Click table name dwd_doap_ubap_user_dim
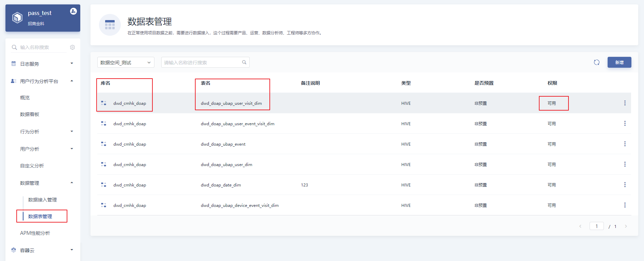The image size is (644, 261). pos(227,165)
